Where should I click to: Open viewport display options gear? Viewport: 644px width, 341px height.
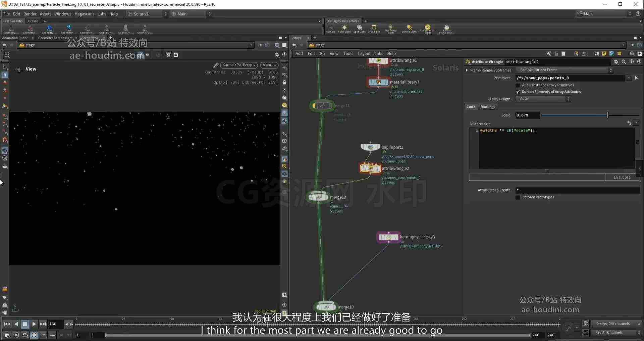[277, 55]
